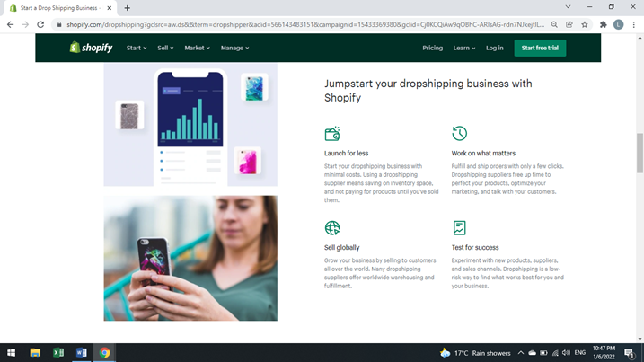Screen dimensions: 644x362
Task: Open a new browser tab
Action: [x=127, y=8]
